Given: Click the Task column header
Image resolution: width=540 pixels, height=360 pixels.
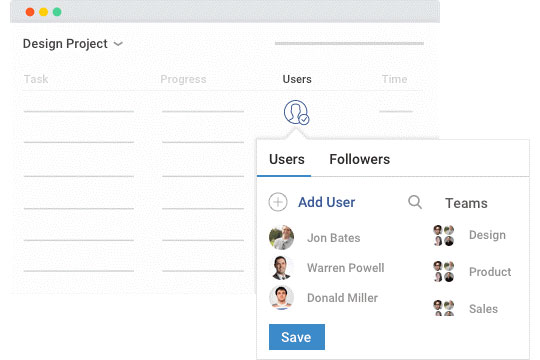Looking at the screenshot, I should click(36, 79).
